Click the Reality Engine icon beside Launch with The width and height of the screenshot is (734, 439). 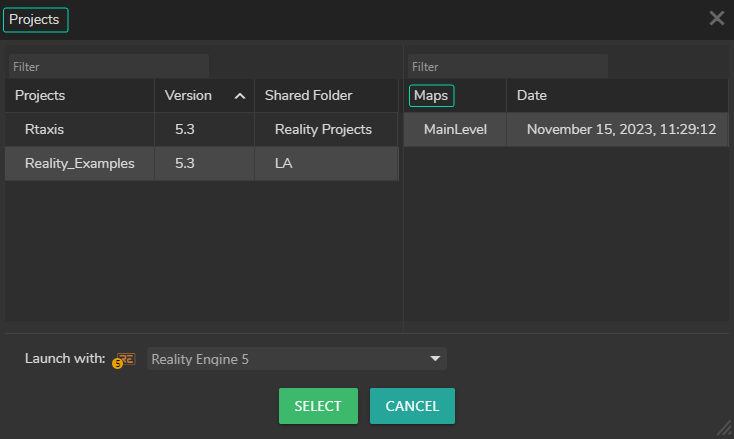click(x=124, y=359)
